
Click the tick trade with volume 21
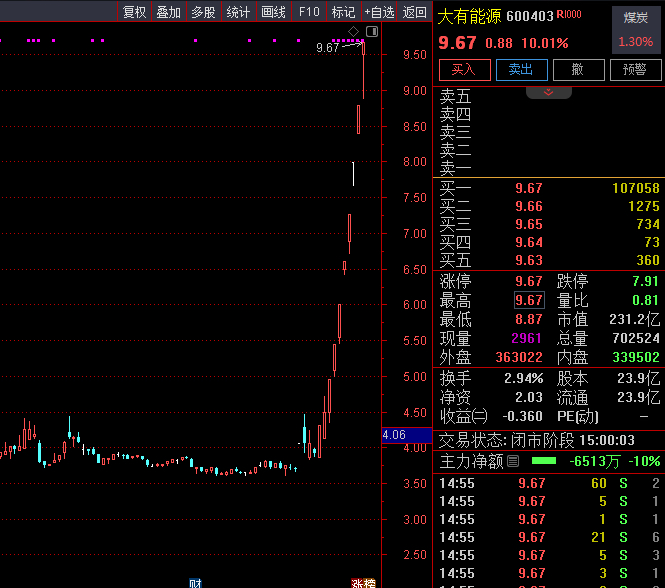(598, 537)
